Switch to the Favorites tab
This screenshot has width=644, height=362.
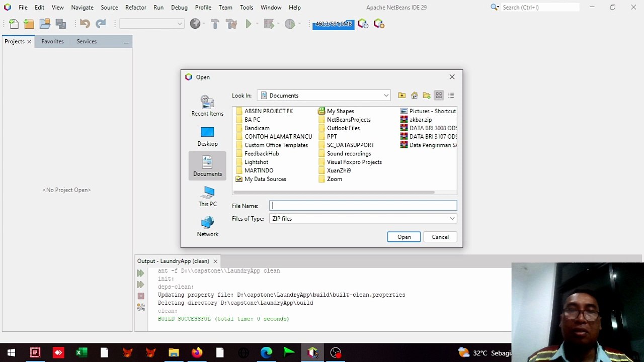pos(52,42)
